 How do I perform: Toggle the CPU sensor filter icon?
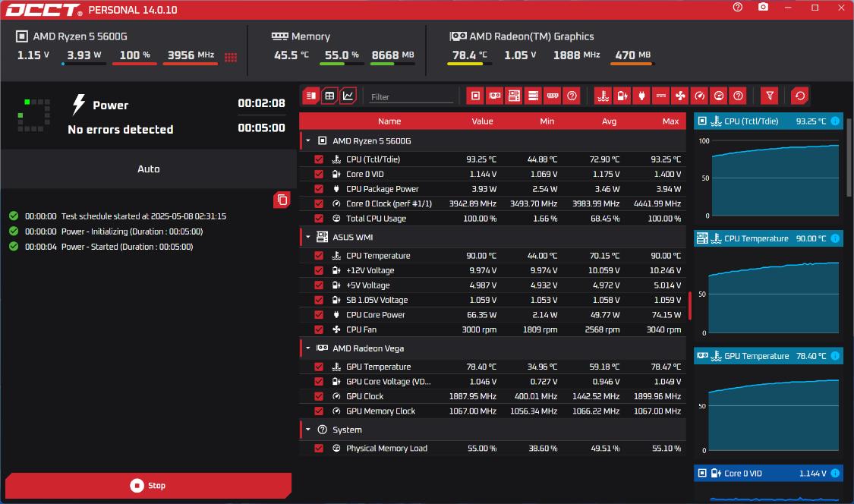coord(475,96)
